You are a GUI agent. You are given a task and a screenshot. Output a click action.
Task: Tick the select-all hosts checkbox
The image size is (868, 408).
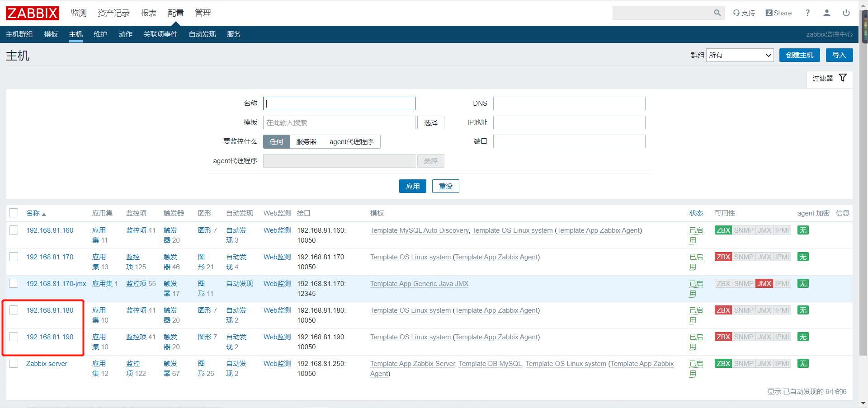(14, 213)
